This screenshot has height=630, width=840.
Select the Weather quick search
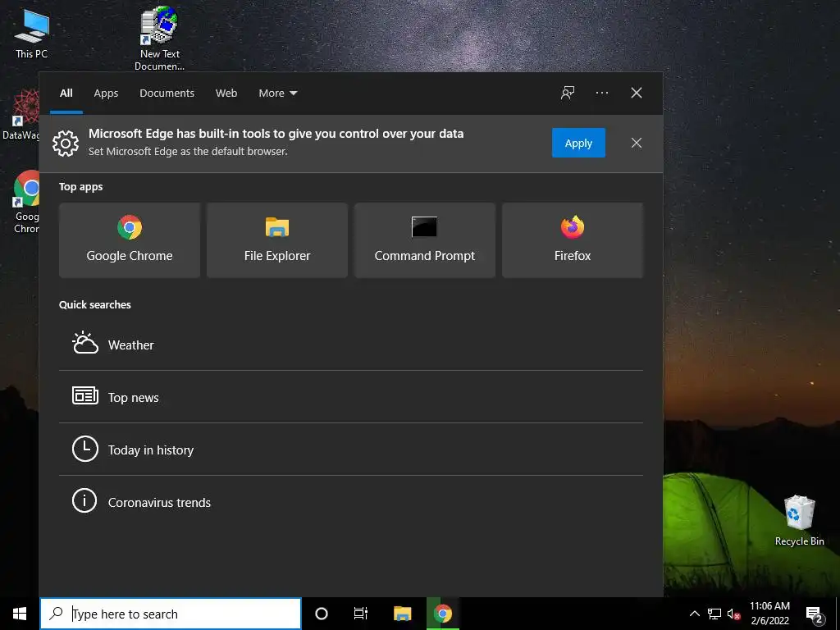tap(351, 345)
